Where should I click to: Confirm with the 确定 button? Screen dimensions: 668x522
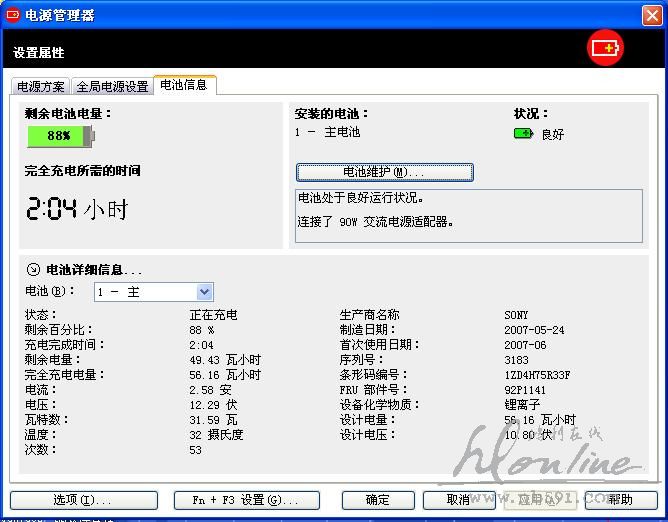pos(378,500)
